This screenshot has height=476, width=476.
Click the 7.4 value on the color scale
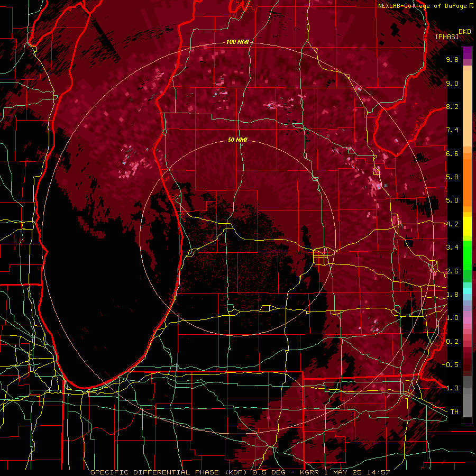tap(452, 130)
